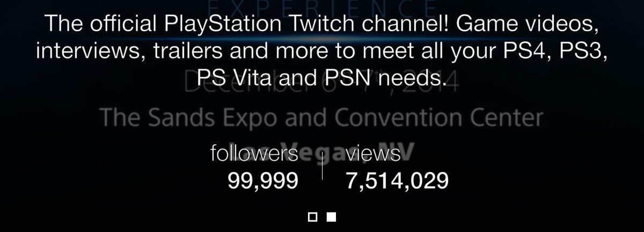This screenshot has width=644, height=232.
Task: Tap the views label
Action: [373, 154]
